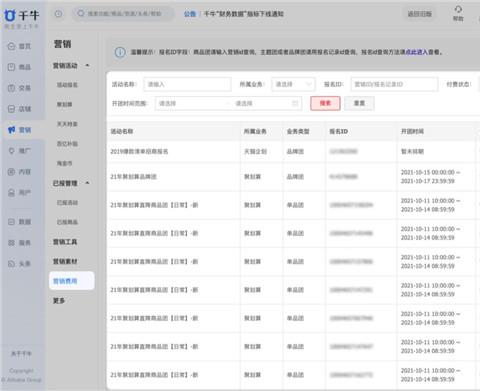Click the 营销 panel title
The width and height of the screenshot is (480, 391).
coord(62,44)
